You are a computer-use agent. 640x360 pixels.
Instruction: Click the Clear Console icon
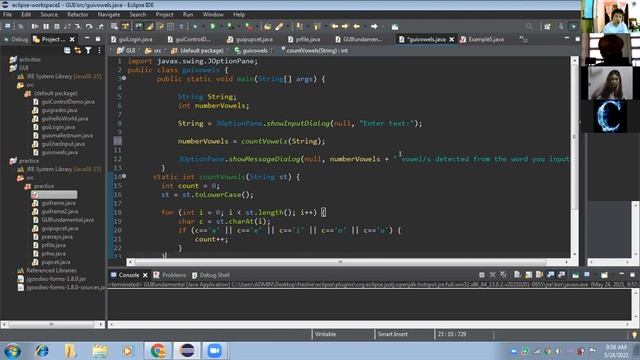[x=517, y=275]
